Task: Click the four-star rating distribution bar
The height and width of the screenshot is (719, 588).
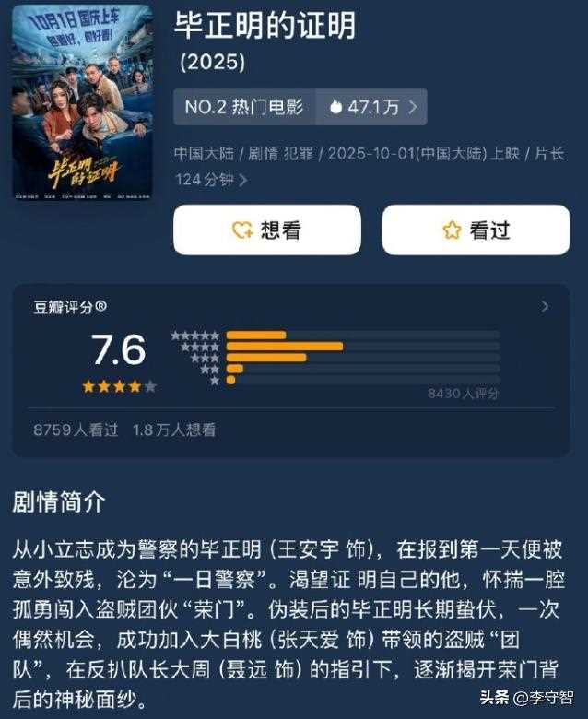Action: (362, 347)
